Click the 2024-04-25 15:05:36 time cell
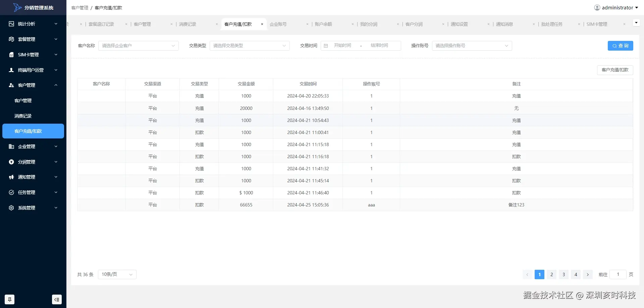Image resolution: width=644 pixels, height=308 pixels. pos(308,205)
